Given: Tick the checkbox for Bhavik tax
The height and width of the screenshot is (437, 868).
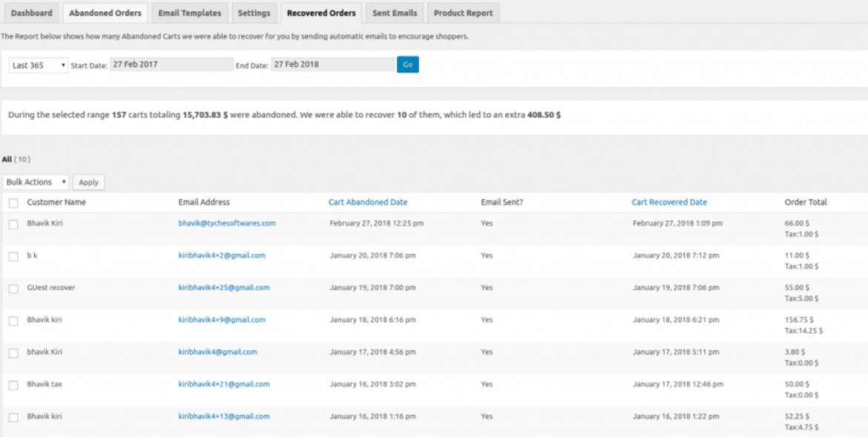Looking at the screenshot, I should tap(13, 385).
